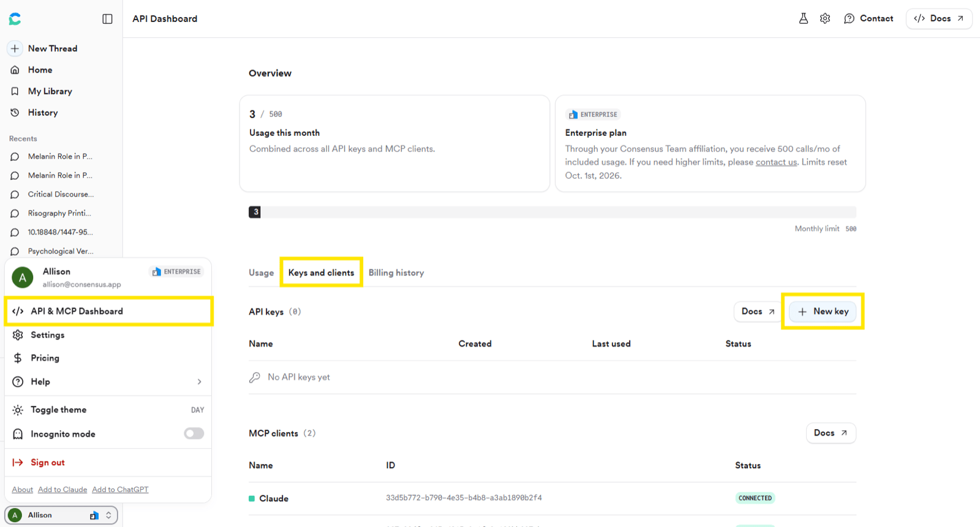Open the labs flask icon
Image resolution: width=980 pixels, height=527 pixels.
pyautogui.click(x=804, y=18)
